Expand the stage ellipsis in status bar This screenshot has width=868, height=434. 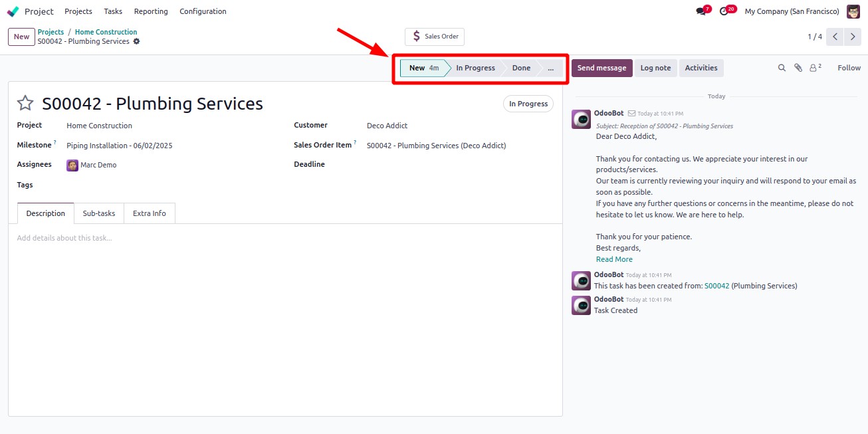coord(550,68)
